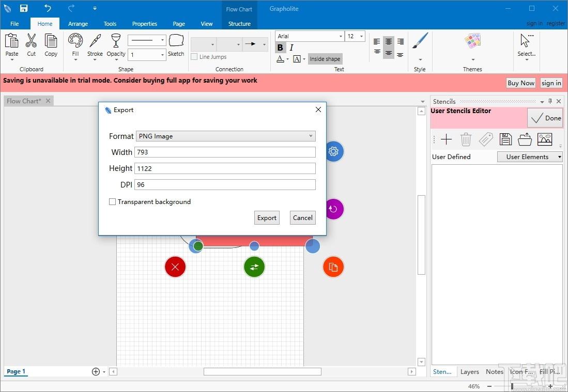The height and width of the screenshot is (392, 568).
Task: Click the horizontal canvas scrollbar
Action: click(262, 371)
